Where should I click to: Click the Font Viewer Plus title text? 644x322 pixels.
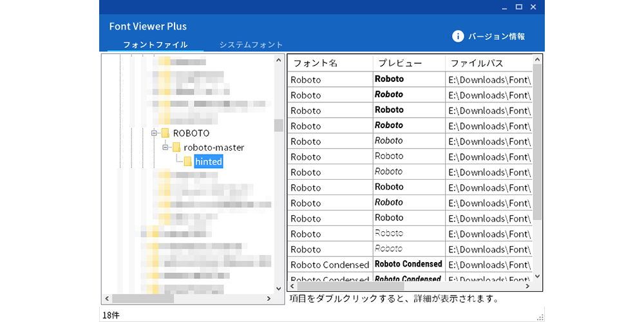[x=148, y=26]
